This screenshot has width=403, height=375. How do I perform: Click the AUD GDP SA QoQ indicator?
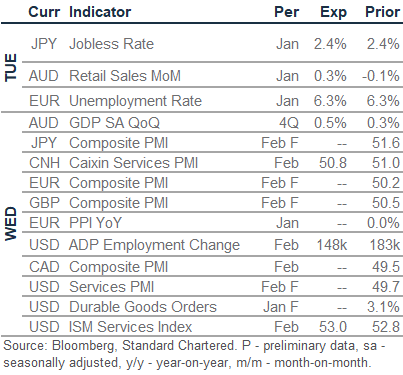tap(114, 123)
